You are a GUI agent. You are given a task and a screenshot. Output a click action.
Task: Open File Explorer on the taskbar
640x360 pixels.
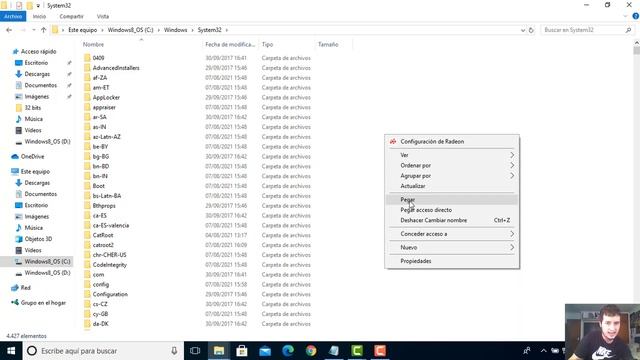pos(219,351)
